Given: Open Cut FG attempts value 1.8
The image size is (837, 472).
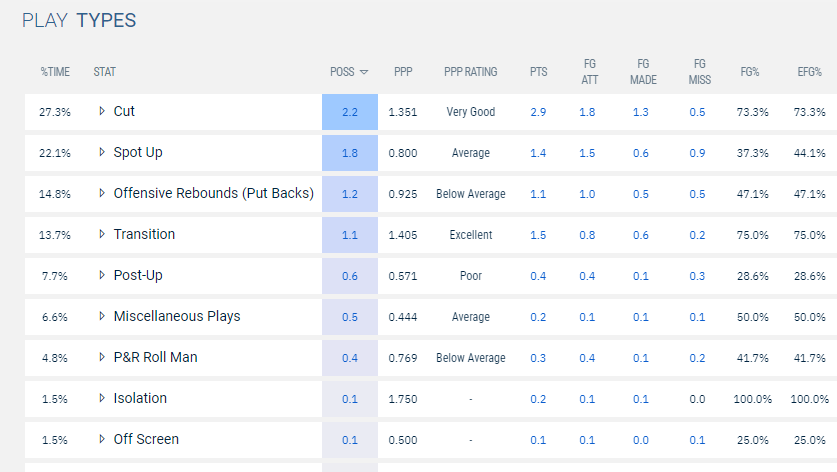Looking at the screenshot, I should coord(587,112).
